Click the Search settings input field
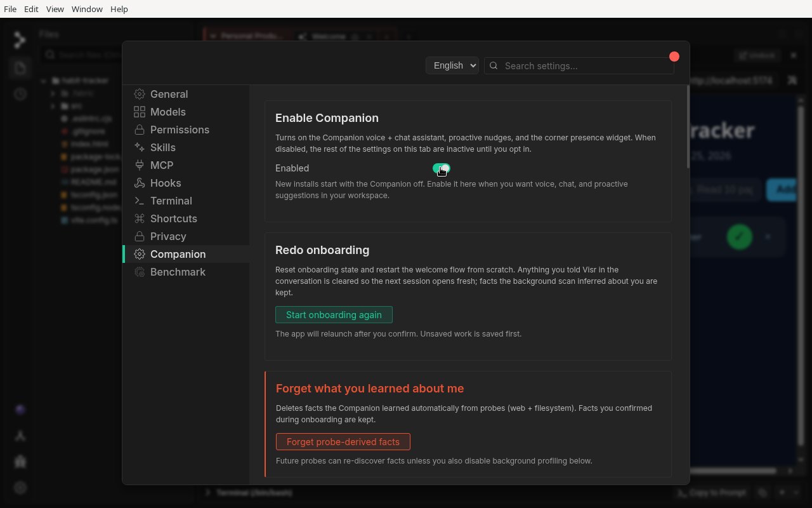Viewport: 812px width, 508px height. click(x=579, y=65)
